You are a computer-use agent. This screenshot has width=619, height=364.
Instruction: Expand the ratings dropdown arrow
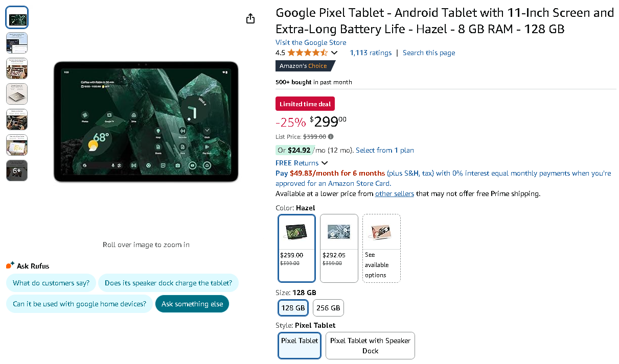coord(333,53)
